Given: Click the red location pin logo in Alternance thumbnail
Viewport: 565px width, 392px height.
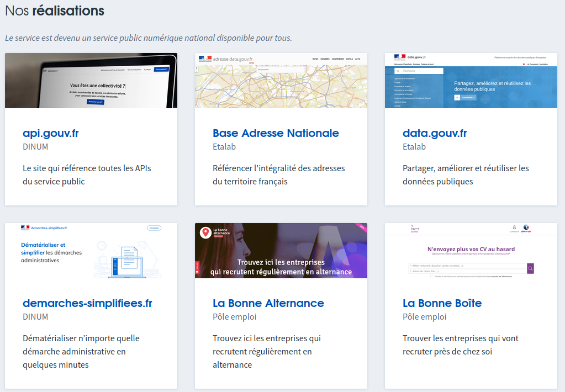Looking at the screenshot, I should coord(205,233).
